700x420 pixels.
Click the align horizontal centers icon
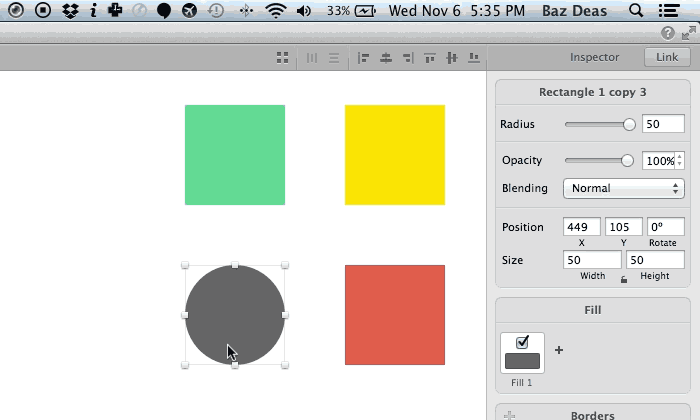pos(385,58)
